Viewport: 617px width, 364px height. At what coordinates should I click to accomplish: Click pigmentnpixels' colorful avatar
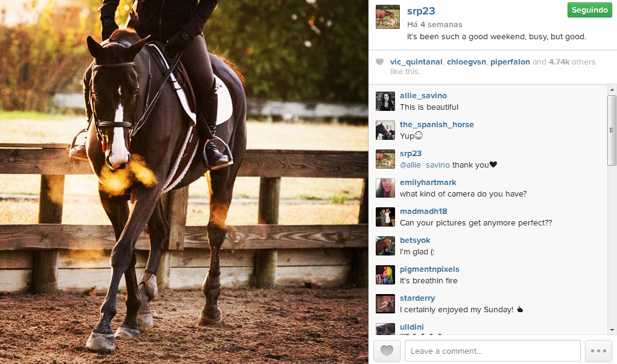[x=385, y=275]
